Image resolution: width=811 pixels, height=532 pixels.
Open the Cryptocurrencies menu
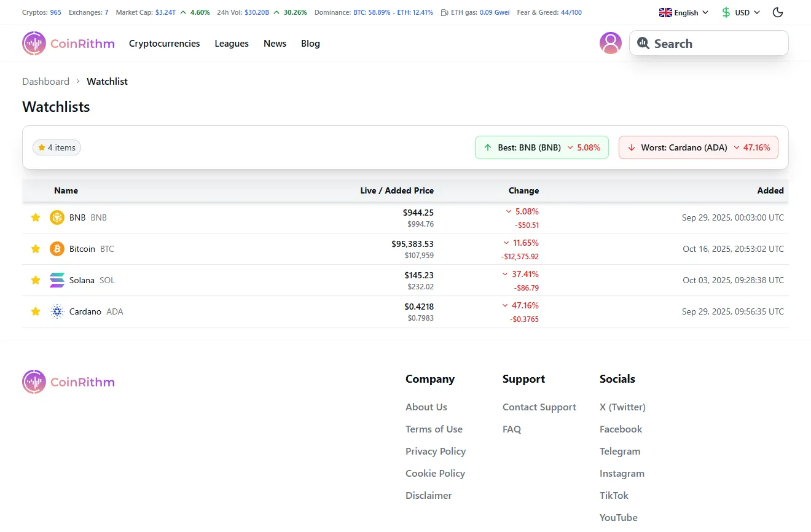164,43
